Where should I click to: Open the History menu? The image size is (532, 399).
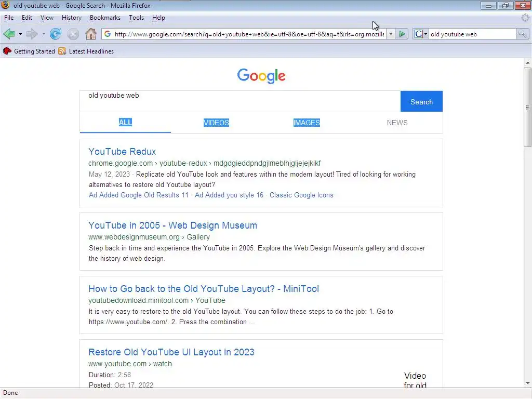(72, 18)
